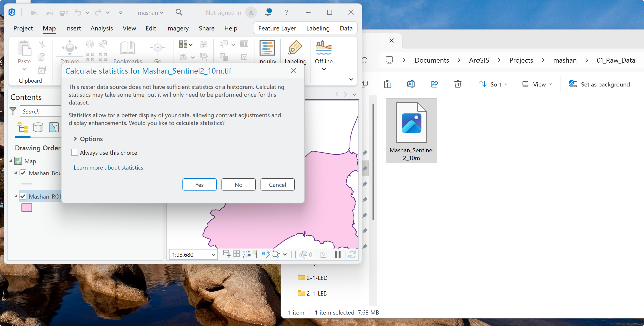Click the Delete trash icon in File Explorer
644x326 pixels.
(457, 84)
